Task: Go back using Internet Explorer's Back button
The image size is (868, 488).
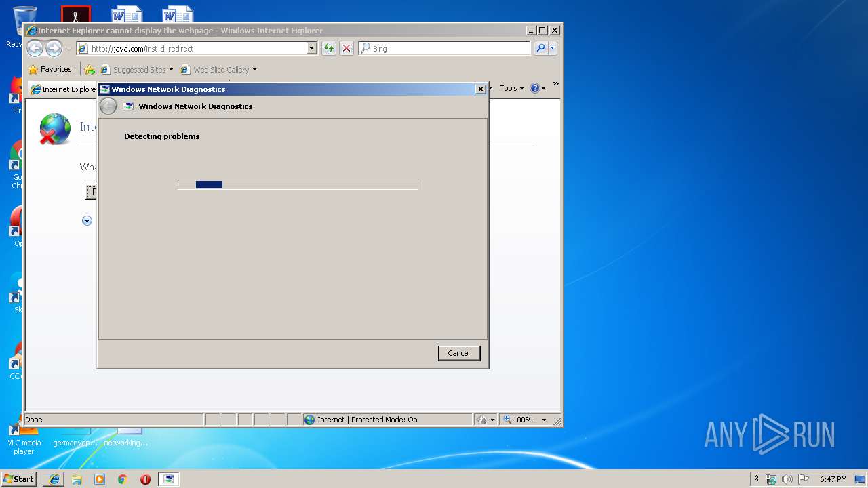Action: (35, 48)
